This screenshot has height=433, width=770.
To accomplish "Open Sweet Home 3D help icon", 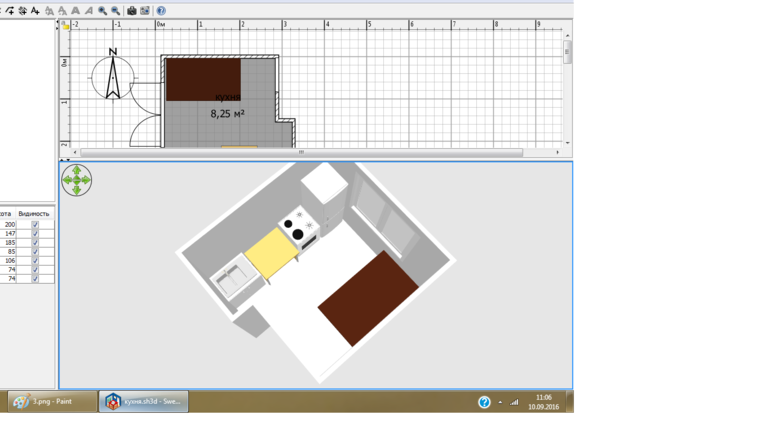I will tap(161, 11).
